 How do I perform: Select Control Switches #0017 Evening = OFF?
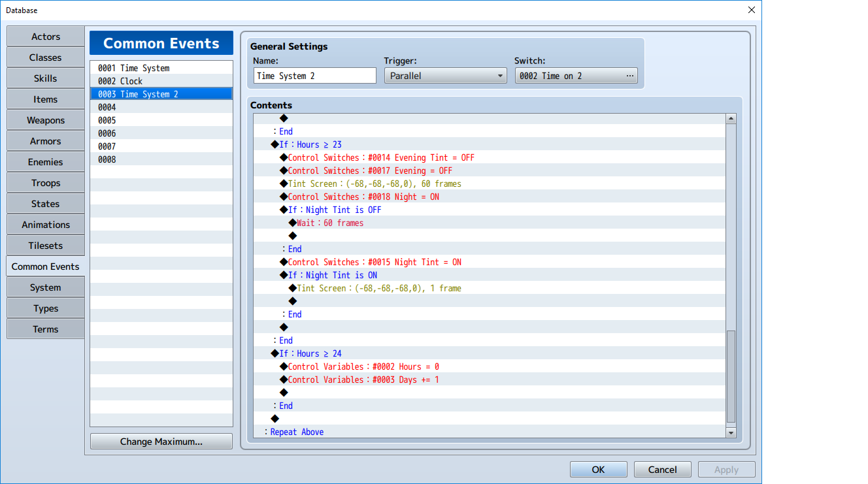point(490,170)
